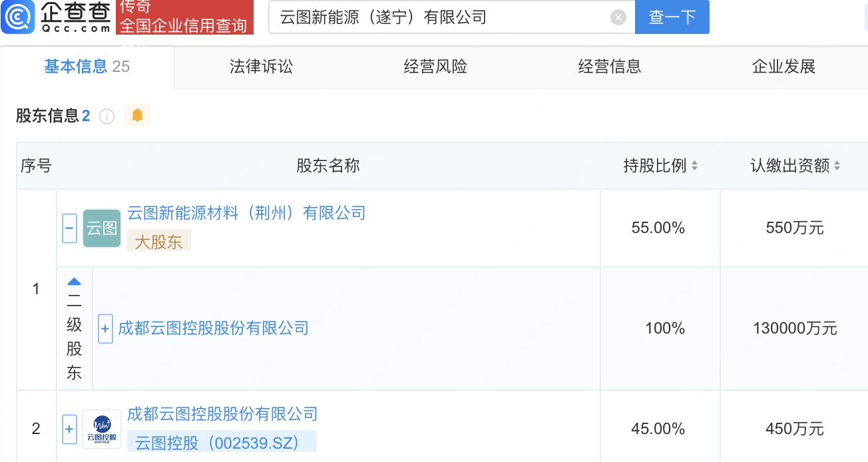This screenshot has height=462, width=868.
Task: Click the 130000万元 cell
Action: point(795,328)
